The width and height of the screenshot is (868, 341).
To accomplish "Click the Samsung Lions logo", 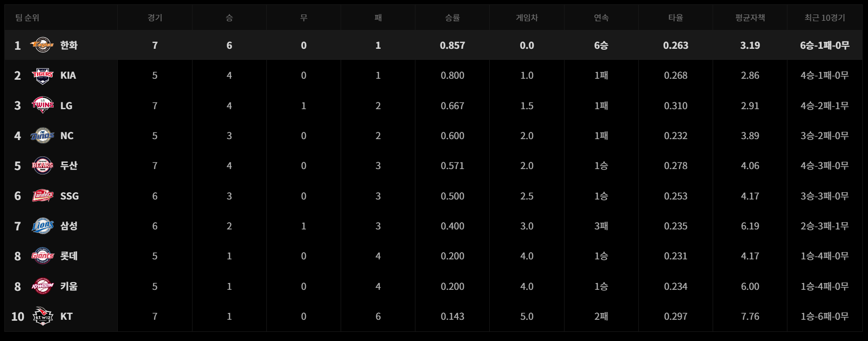I will [42, 226].
